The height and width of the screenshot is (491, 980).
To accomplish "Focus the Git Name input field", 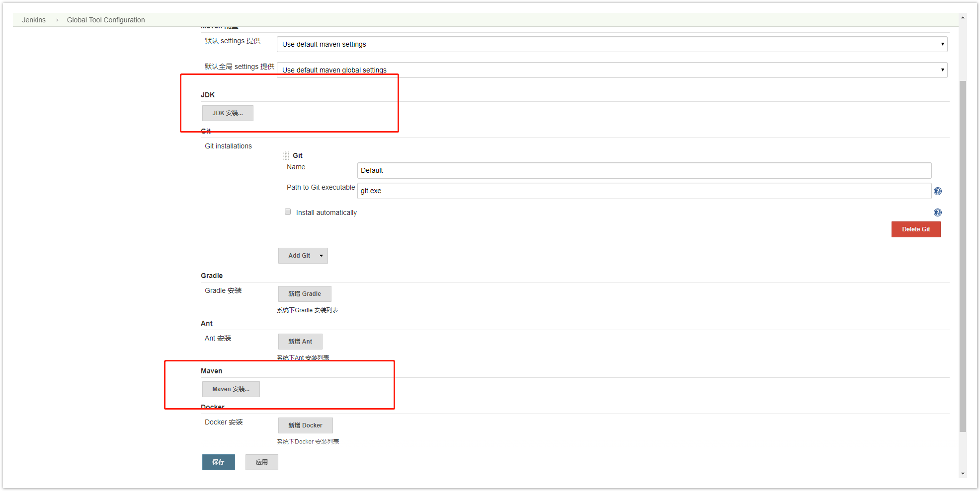I will click(x=644, y=170).
